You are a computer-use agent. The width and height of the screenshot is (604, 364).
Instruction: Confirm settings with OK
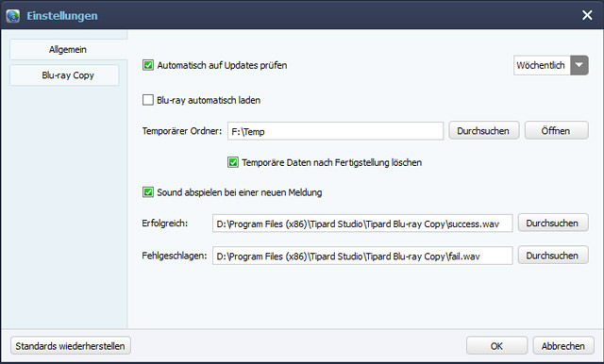(x=497, y=346)
